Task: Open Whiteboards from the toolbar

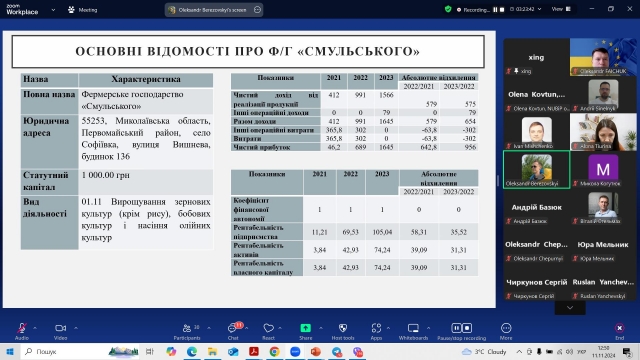Action: (x=413, y=331)
